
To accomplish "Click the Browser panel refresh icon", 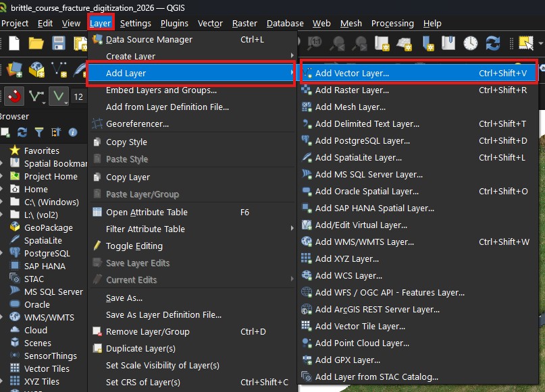I will tap(22, 132).
